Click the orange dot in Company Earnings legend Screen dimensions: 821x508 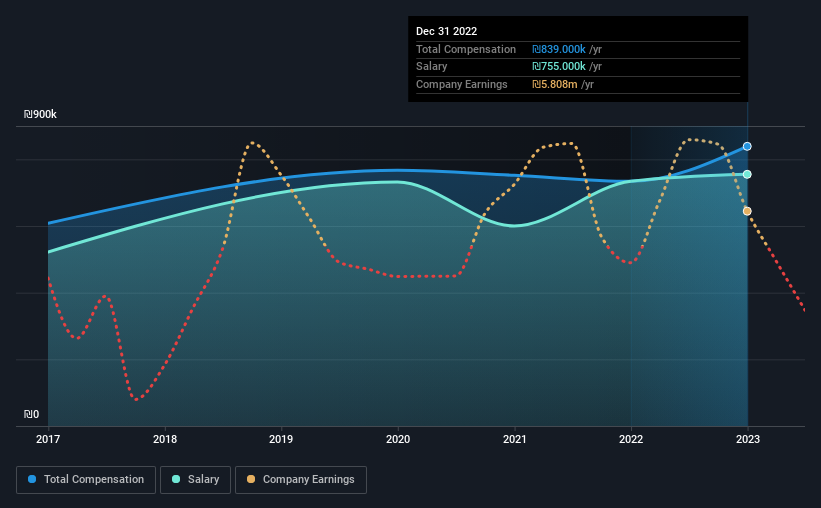pyautogui.click(x=251, y=479)
